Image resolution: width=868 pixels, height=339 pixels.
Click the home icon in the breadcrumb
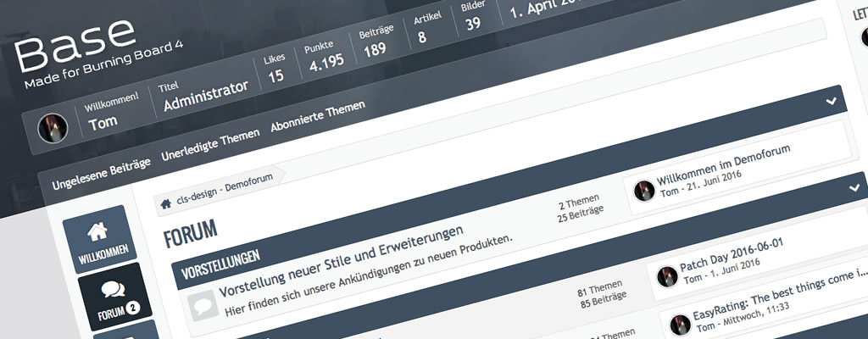(x=166, y=203)
